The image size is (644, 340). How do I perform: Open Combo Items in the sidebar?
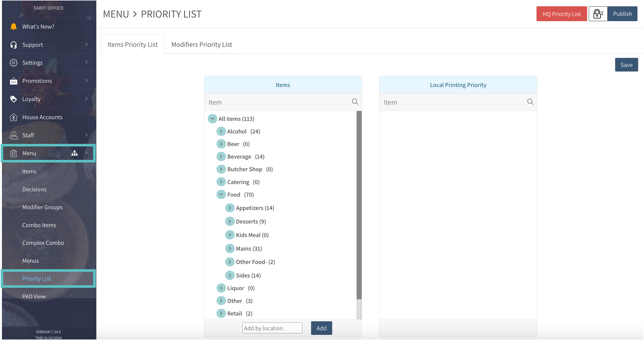tap(39, 225)
